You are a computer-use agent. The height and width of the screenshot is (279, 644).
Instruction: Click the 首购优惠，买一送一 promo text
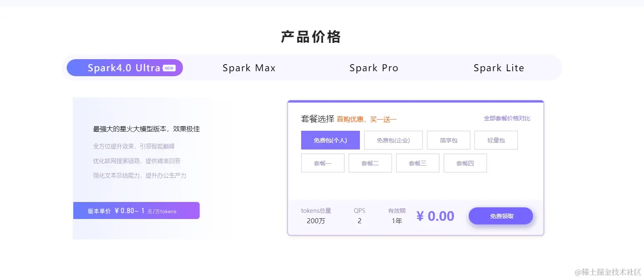[x=367, y=120]
